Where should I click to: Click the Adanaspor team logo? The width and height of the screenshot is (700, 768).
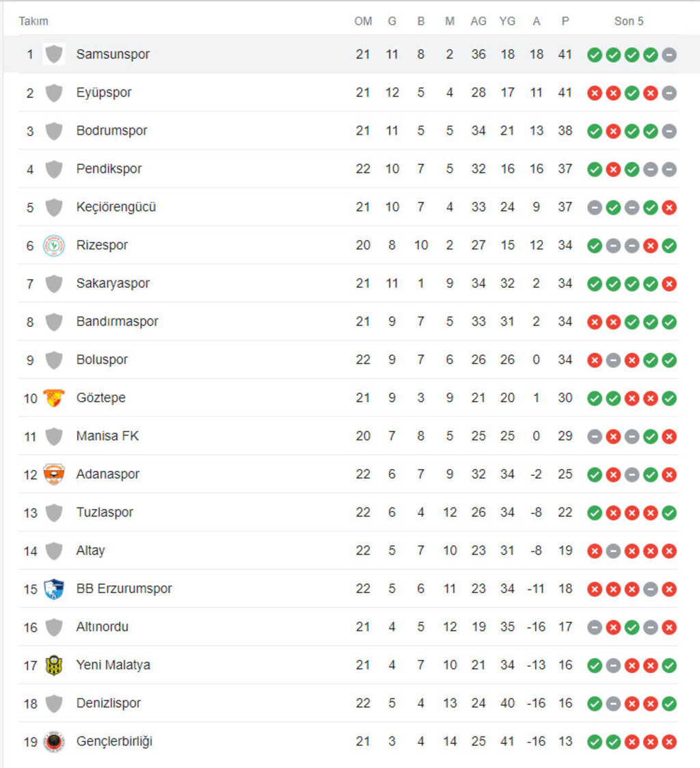coord(54,474)
